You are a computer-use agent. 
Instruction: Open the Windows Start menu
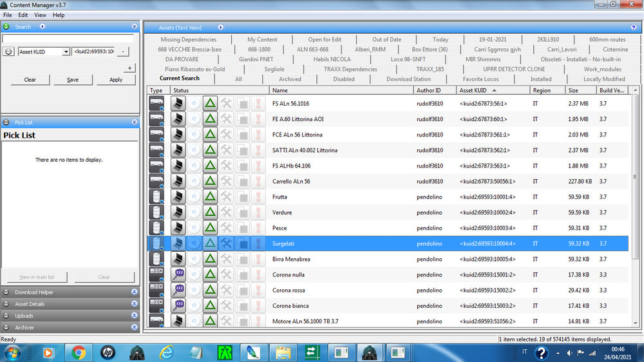(12, 352)
